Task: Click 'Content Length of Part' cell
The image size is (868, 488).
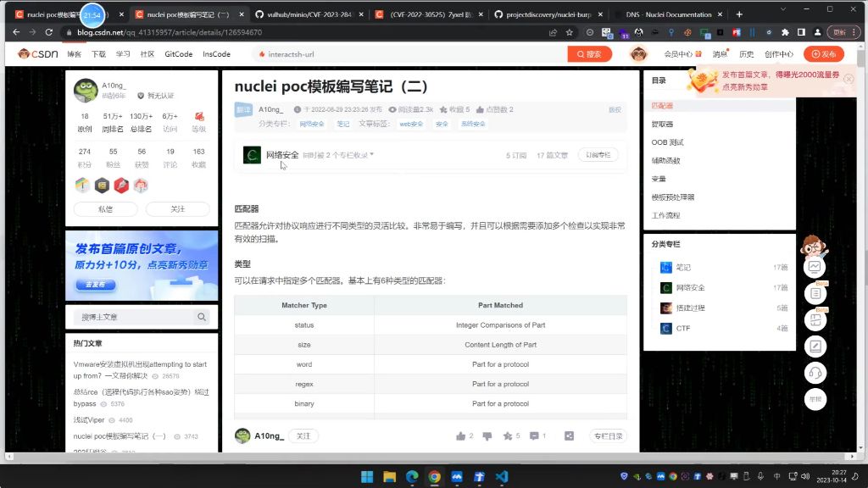Action: [x=500, y=345]
